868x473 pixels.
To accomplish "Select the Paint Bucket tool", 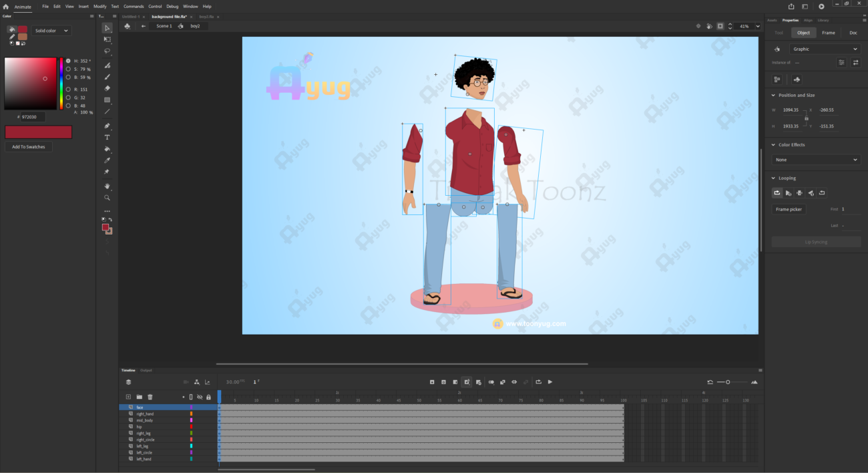I will click(107, 149).
